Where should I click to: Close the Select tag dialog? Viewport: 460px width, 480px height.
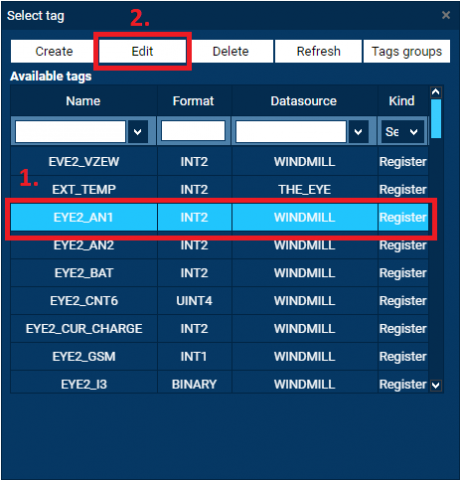pos(446,15)
